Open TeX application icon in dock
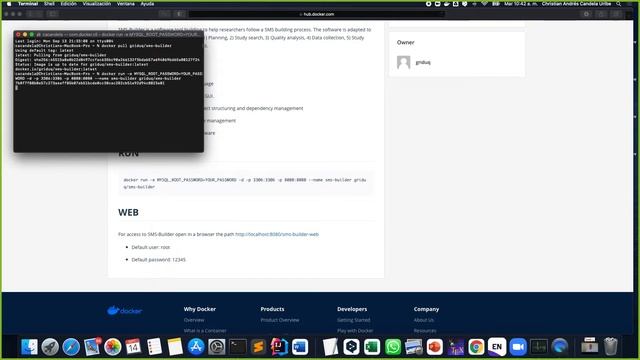This screenshot has height=360, width=640. 456,347
